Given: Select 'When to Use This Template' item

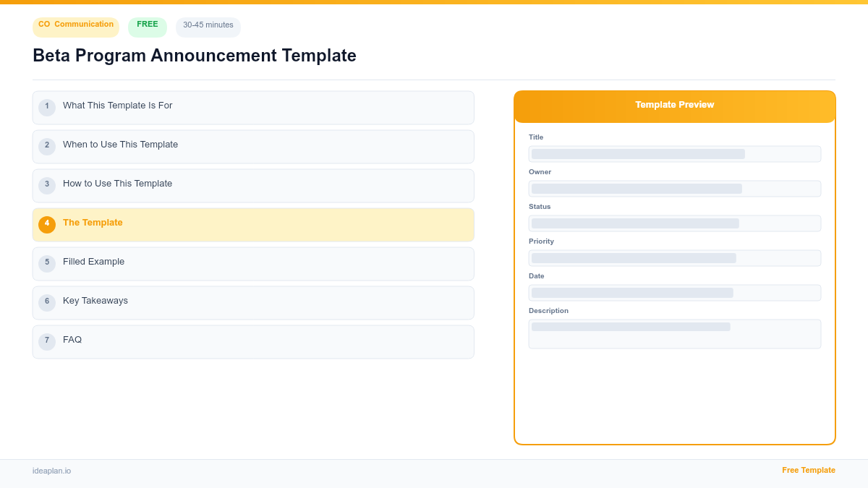Looking at the screenshot, I should pos(253,147).
